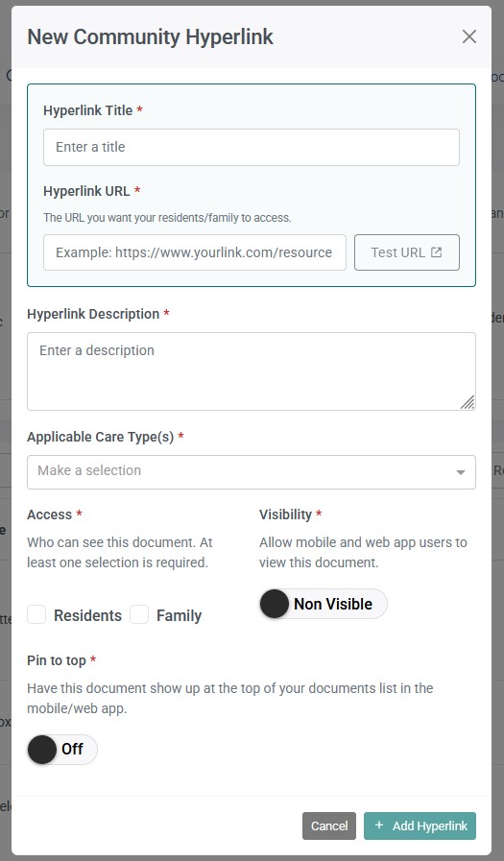Submit with the Add Hyperlink button
This screenshot has height=861, width=504.
tap(420, 825)
